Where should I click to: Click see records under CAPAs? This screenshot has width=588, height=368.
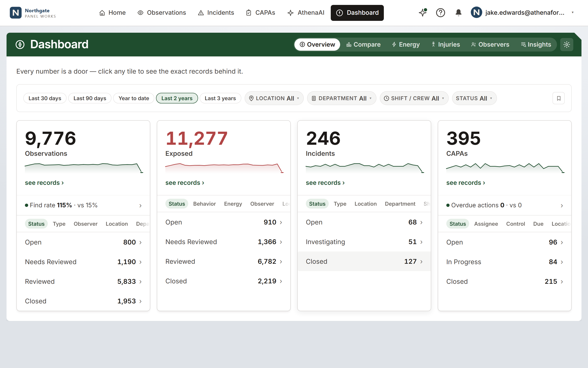pos(465,183)
